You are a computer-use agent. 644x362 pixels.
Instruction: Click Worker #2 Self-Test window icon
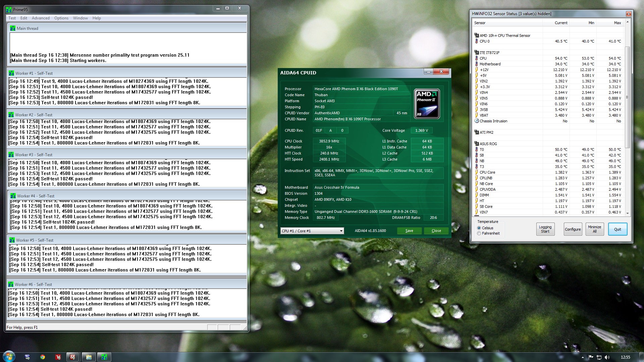click(11, 115)
